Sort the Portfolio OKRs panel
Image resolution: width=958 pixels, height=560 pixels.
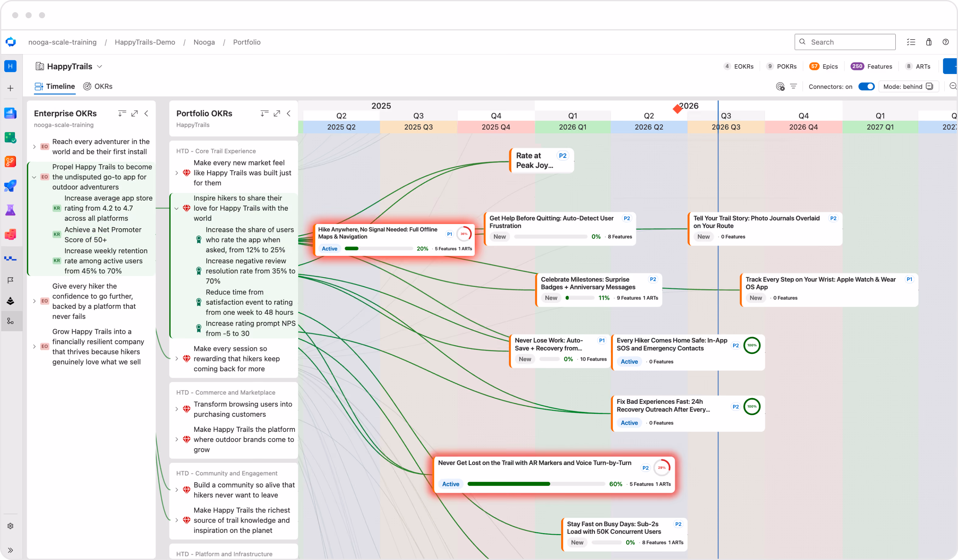(264, 113)
